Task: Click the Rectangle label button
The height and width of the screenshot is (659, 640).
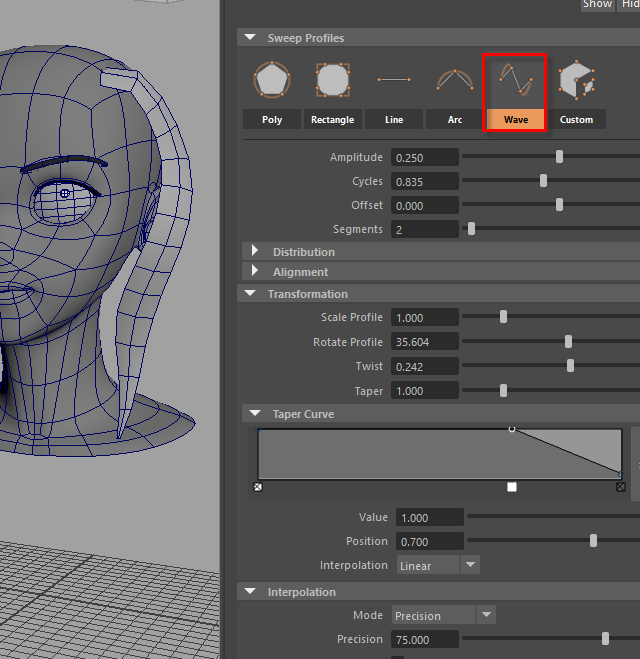Action: (x=332, y=119)
